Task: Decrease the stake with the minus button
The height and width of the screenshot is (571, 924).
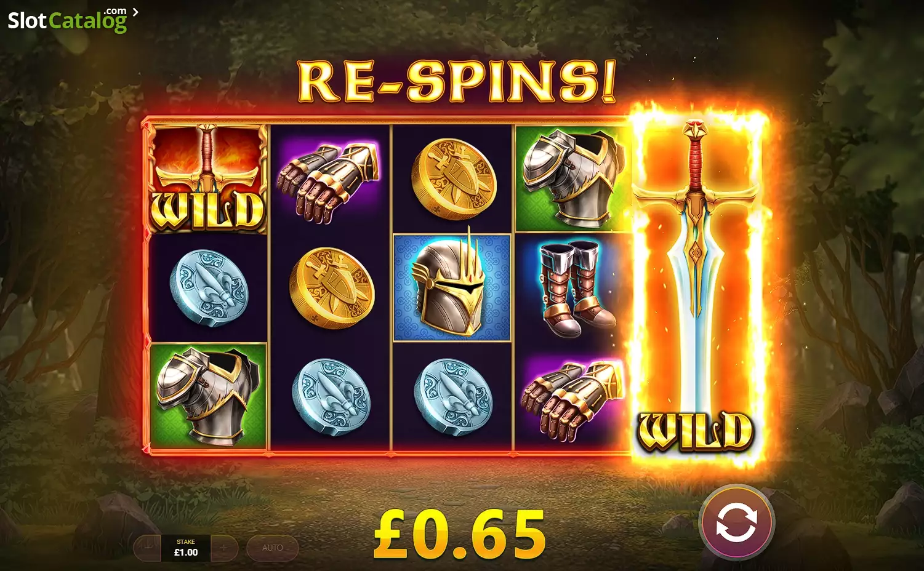Action: (147, 548)
